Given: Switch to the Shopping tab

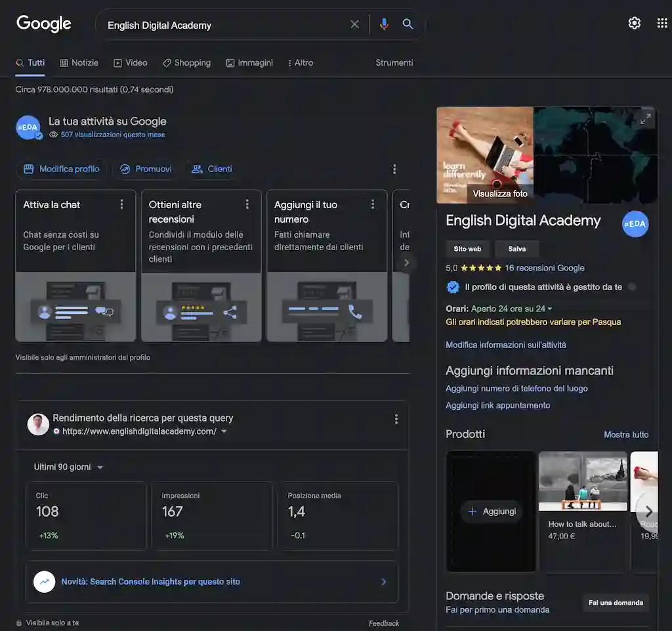Looking at the screenshot, I should [x=186, y=62].
